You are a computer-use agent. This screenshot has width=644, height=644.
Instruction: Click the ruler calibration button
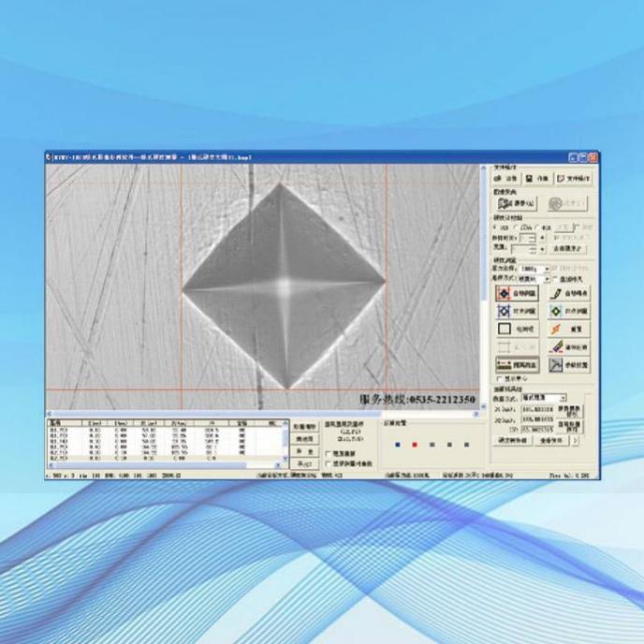tap(516, 364)
